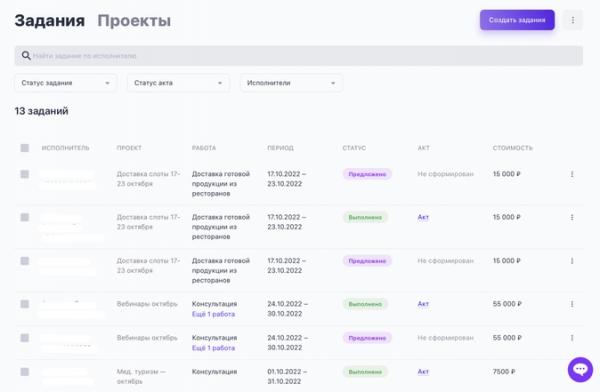This screenshot has width=600, height=392.
Task: Open Акт link in Доставка Выполнено row
Action: pos(423,217)
